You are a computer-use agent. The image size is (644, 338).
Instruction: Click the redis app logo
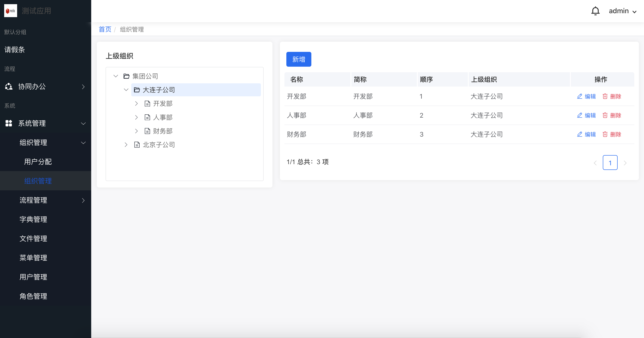(x=10, y=11)
